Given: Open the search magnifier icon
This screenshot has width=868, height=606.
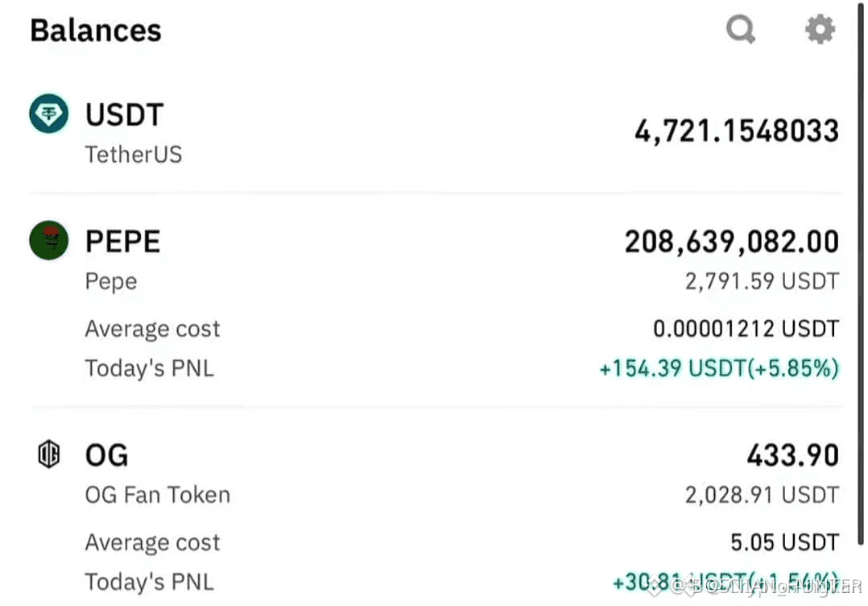Looking at the screenshot, I should pyautogui.click(x=740, y=31).
